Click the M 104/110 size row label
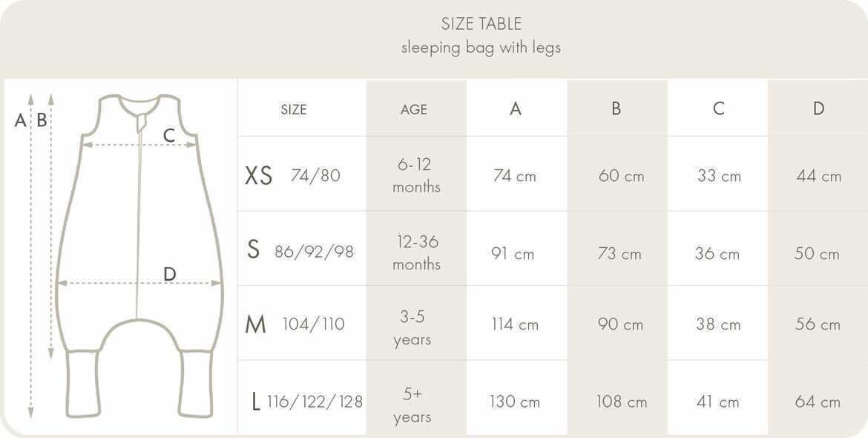Viewport: 868px width, 438px height. (295, 324)
